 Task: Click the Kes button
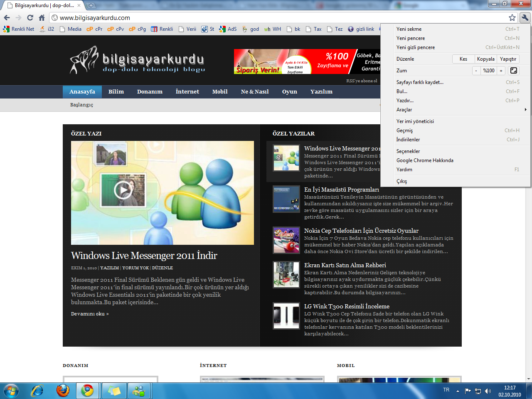click(x=463, y=59)
